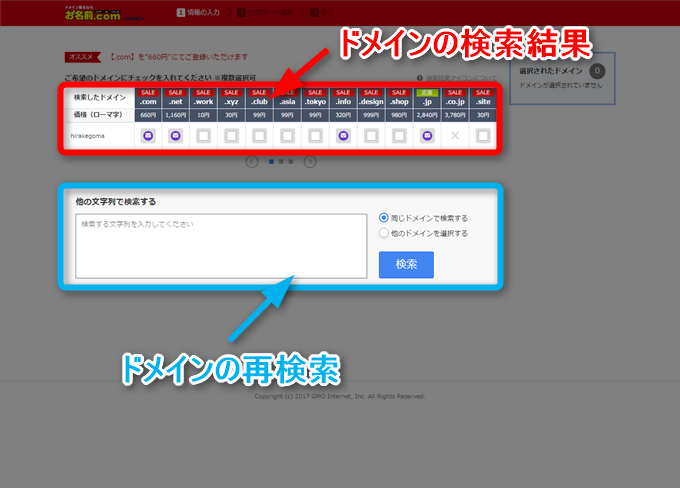Click the X unavailable mark under .co.jp
Image resolution: width=680 pixels, height=488 pixels.
(455, 136)
